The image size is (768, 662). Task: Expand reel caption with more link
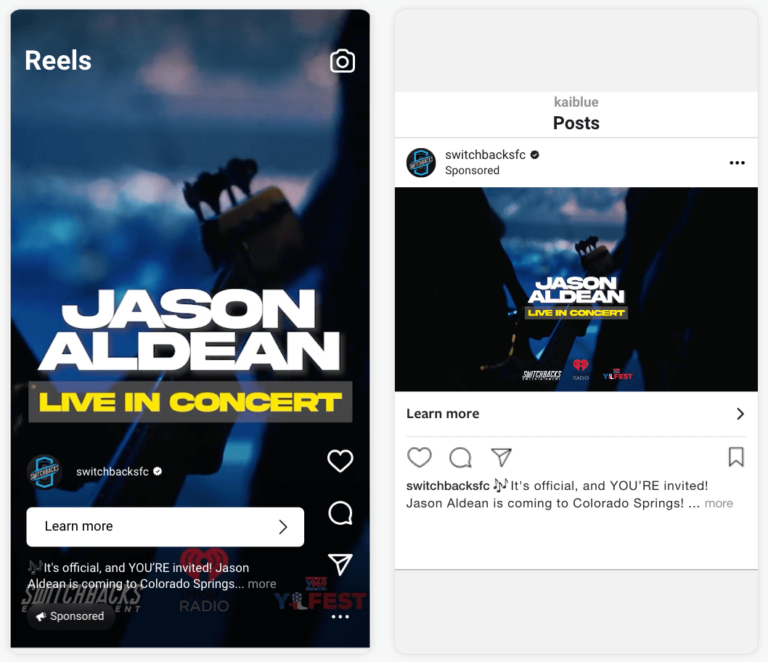[262, 584]
